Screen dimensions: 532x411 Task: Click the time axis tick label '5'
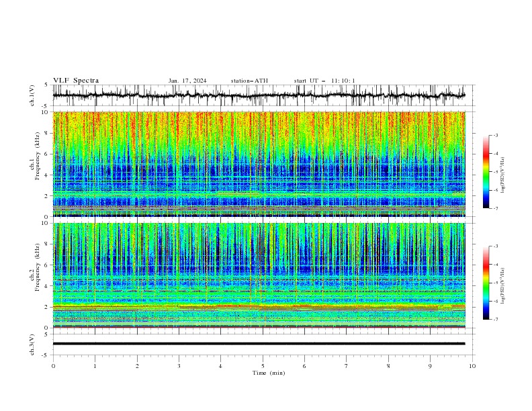pos(263,366)
